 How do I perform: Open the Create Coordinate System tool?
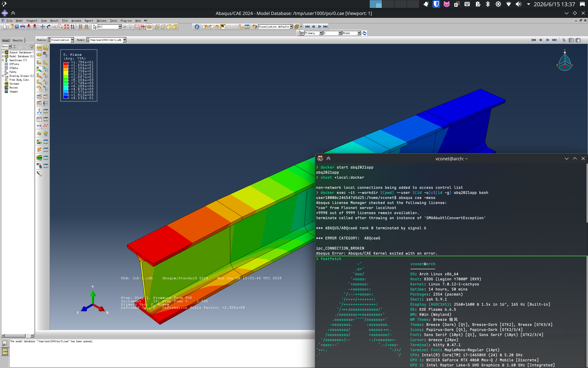(x=39, y=111)
